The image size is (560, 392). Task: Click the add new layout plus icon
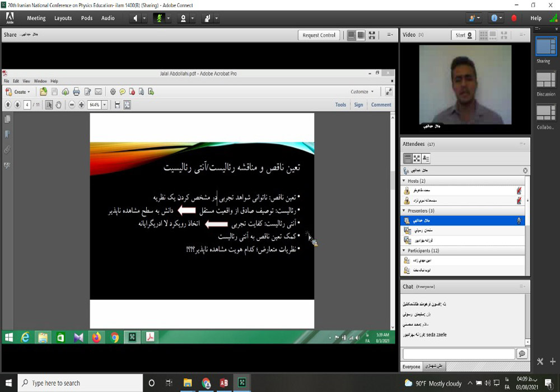(x=553, y=362)
